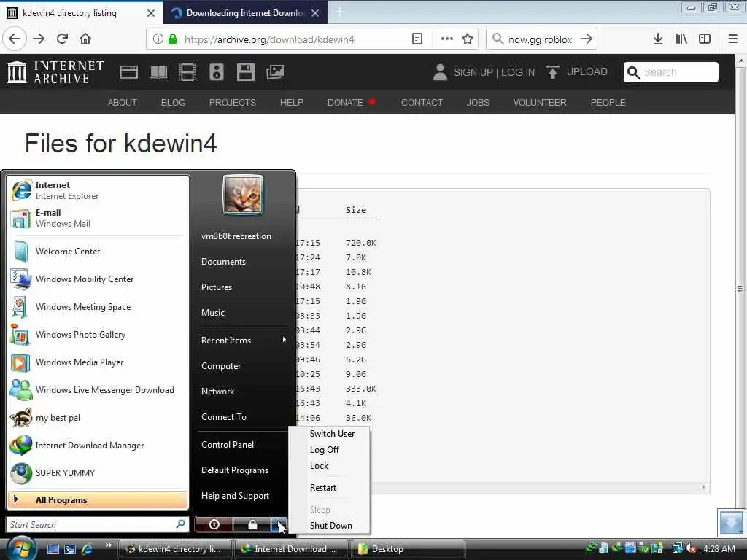Open Internet Archive audio speaker icon
Screen dimensions: 747x560
[x=216, y=72]
